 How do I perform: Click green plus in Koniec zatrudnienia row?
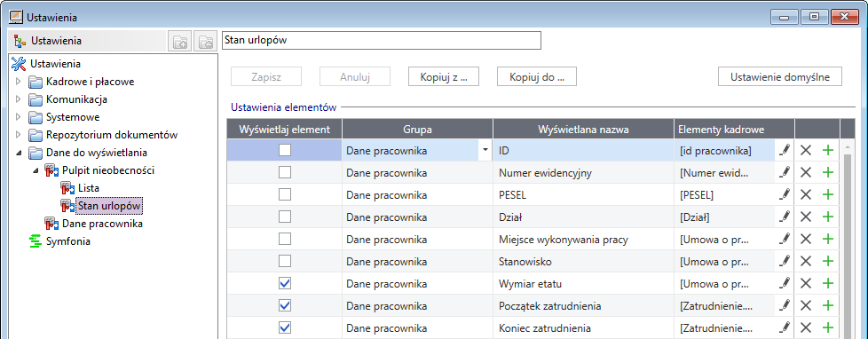click(x=828, y=327)
